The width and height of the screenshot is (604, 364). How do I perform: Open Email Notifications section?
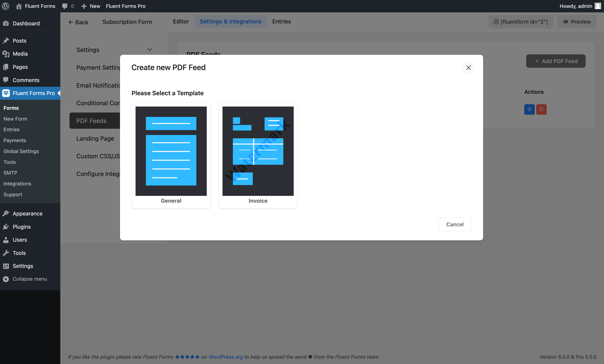click(x=98, y=85)
